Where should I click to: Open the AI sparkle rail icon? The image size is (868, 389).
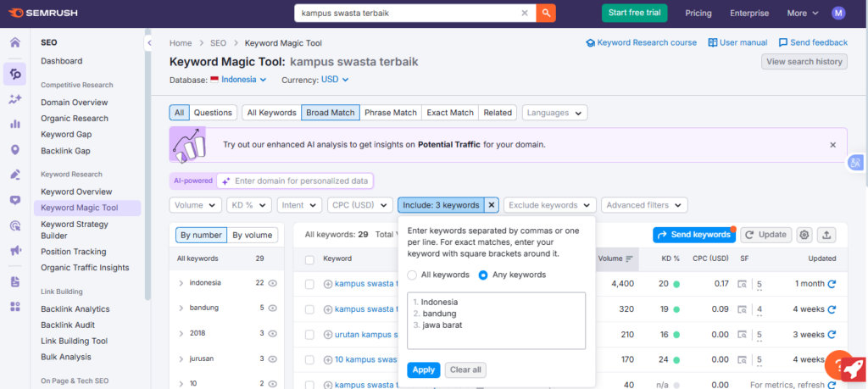coord(15,99)
